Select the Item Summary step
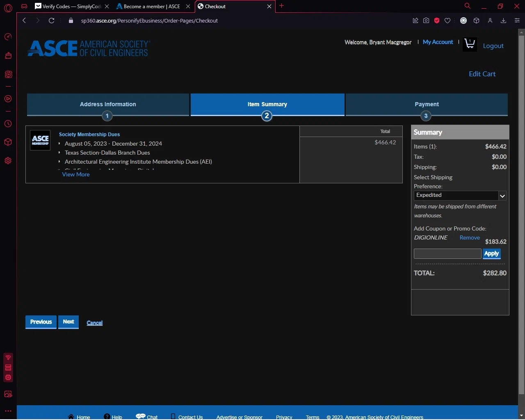The width and height of the screenshot is (525, 420). click(x=267, y=105)
